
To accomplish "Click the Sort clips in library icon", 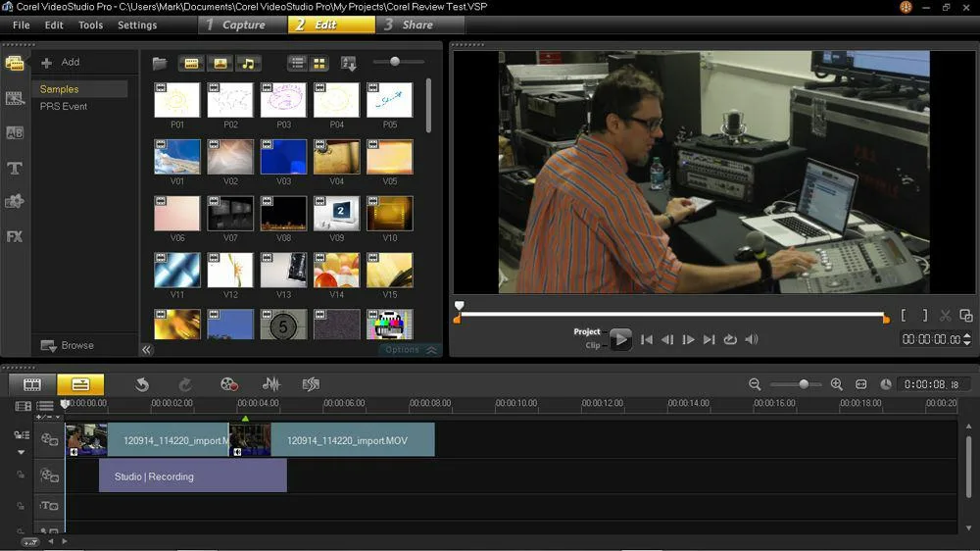I will [348, 63].
